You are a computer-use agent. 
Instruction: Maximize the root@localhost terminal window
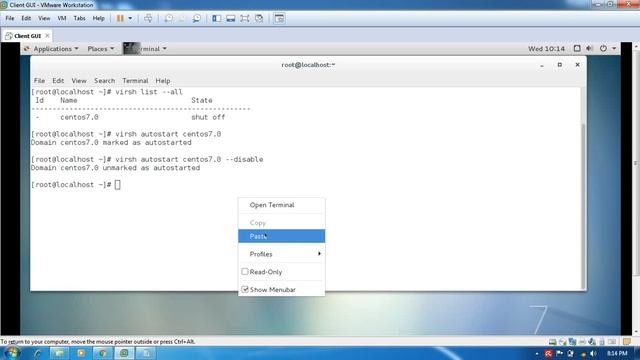tap(560, 65)
